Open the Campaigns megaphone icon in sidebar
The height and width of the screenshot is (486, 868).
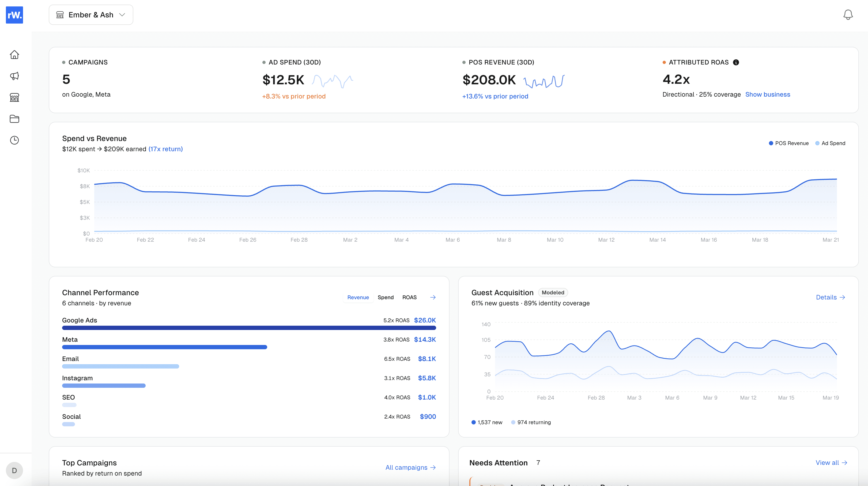pyautogui.click(x=14, y=76)
